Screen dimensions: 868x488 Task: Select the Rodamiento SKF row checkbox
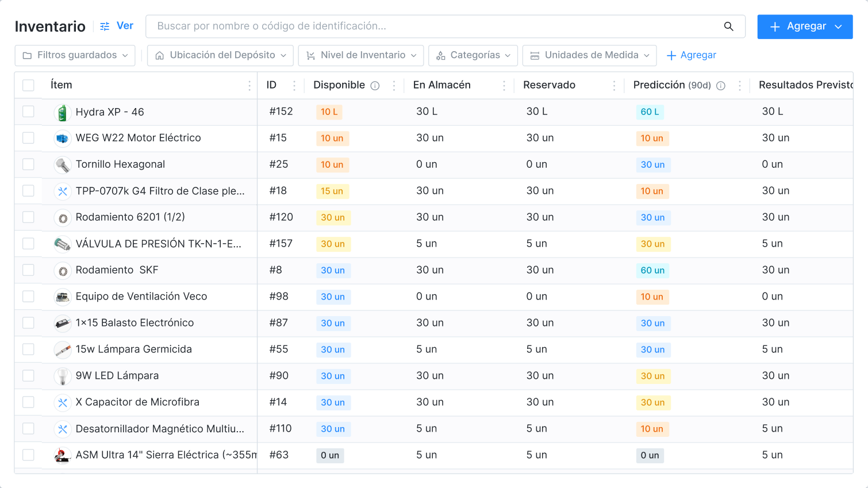coord(28,270)
